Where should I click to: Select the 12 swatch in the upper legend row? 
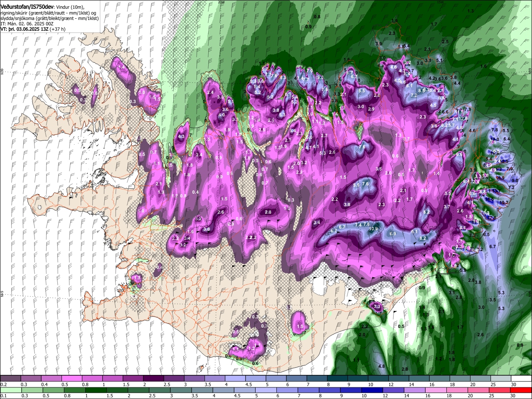(399, 378)
